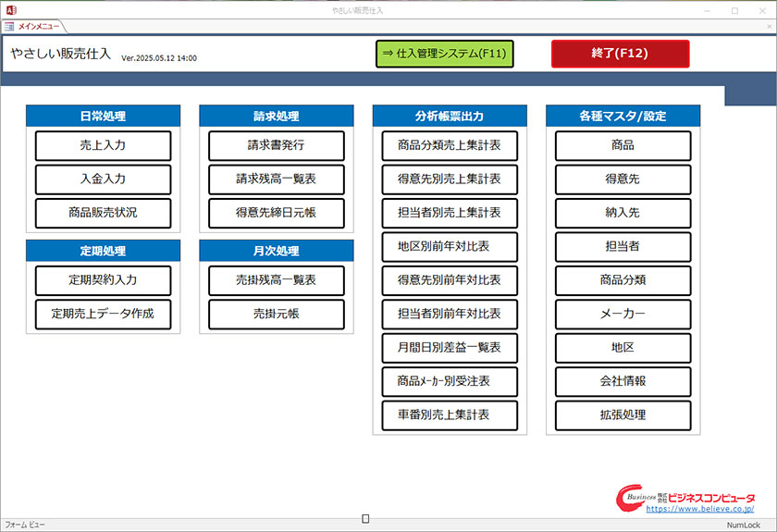
Task: Click the 定期処理 section header
Action: click(x=103, y=251)
